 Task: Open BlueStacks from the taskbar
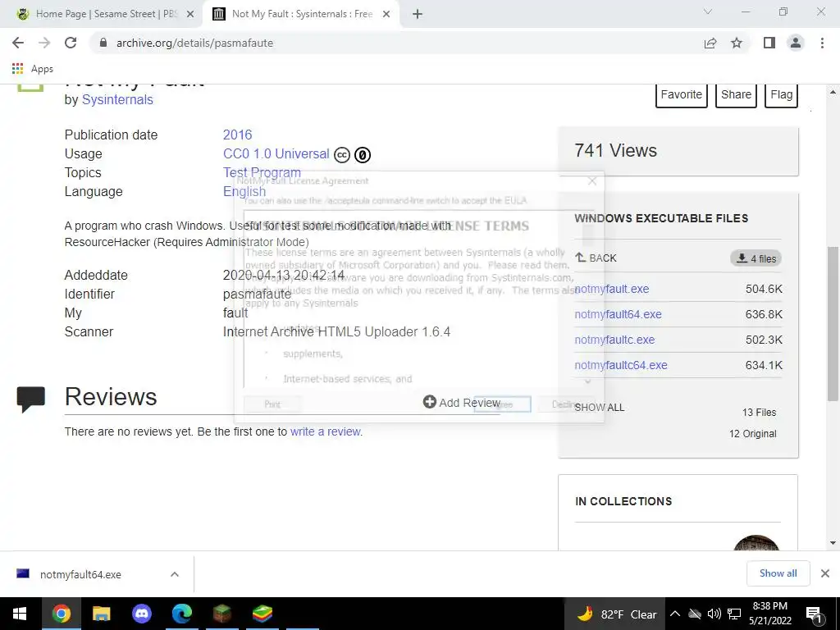[262, 614]
